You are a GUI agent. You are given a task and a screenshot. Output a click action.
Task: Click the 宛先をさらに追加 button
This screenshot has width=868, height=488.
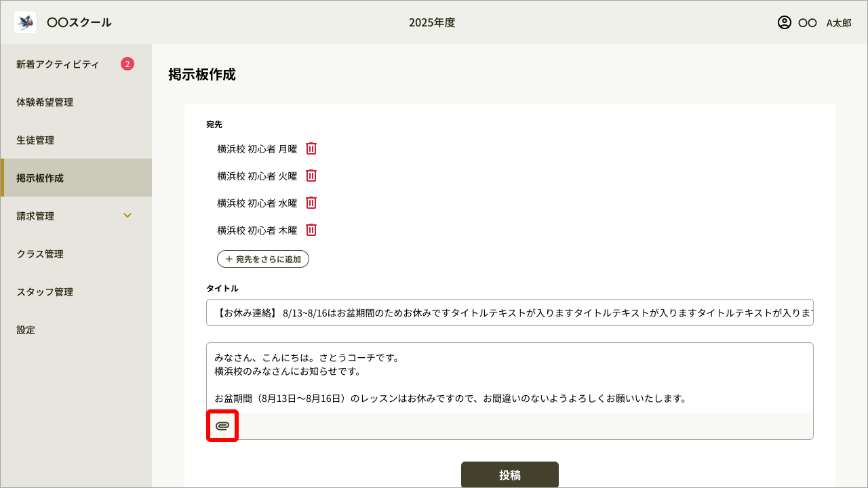pyautogui.click(x=263, y=258)
